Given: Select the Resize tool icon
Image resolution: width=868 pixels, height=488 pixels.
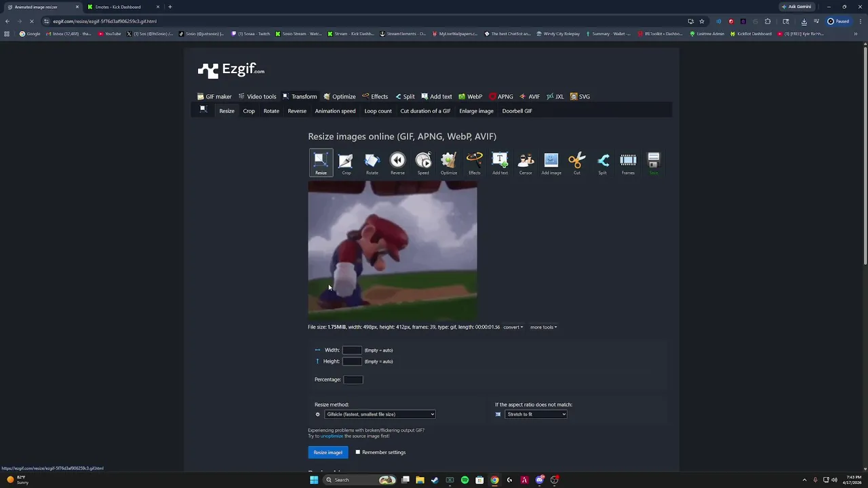Looking at the screenshot, I should click(321, 163).
